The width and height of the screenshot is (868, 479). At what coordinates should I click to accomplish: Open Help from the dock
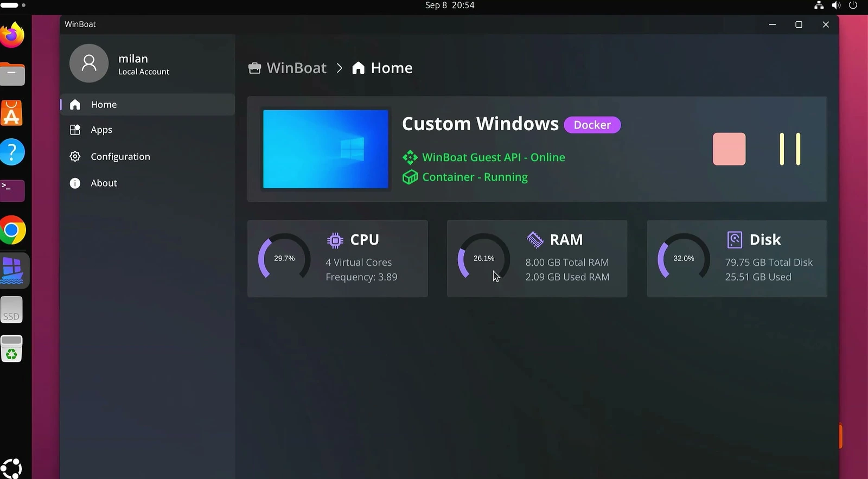click(x=12, y=152)
